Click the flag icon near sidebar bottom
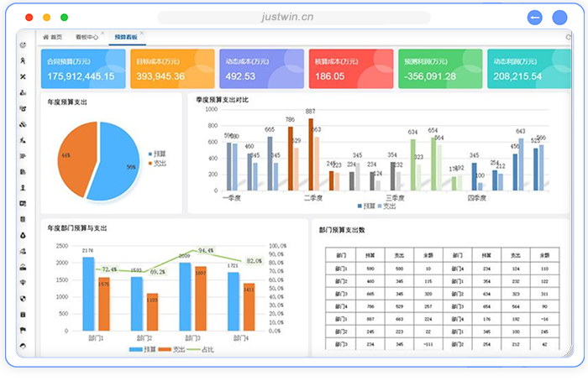588x381 pixels. tap(22, 329)
